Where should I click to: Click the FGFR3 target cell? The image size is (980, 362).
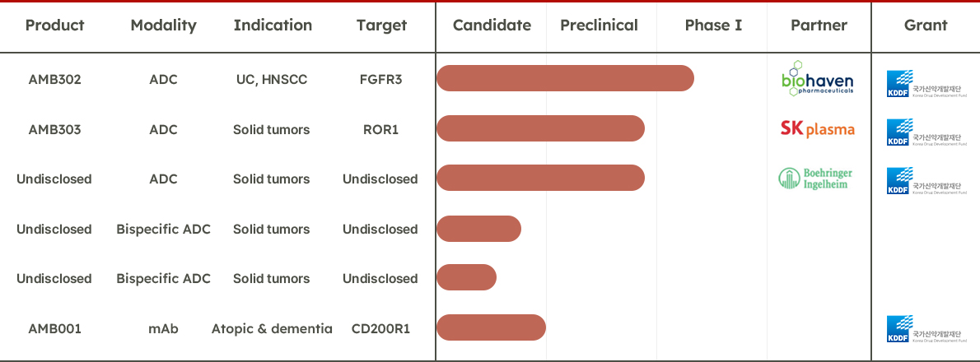click(x=380, y=80)
